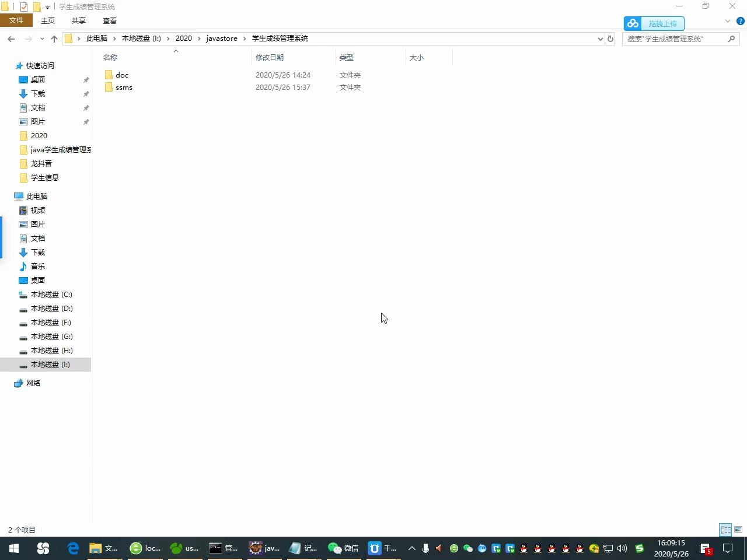Expand the chevron after 此电脑 in path
This screenshot has width=747, height=560.
tap(115, 38)
